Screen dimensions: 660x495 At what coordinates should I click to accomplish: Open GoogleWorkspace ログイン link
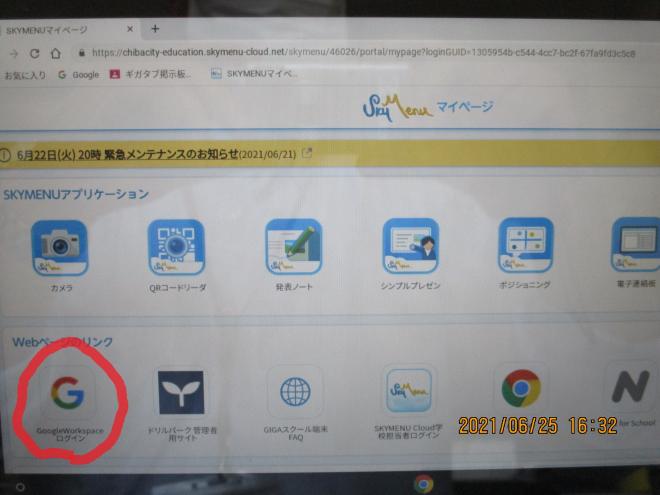tap(68, 392)
